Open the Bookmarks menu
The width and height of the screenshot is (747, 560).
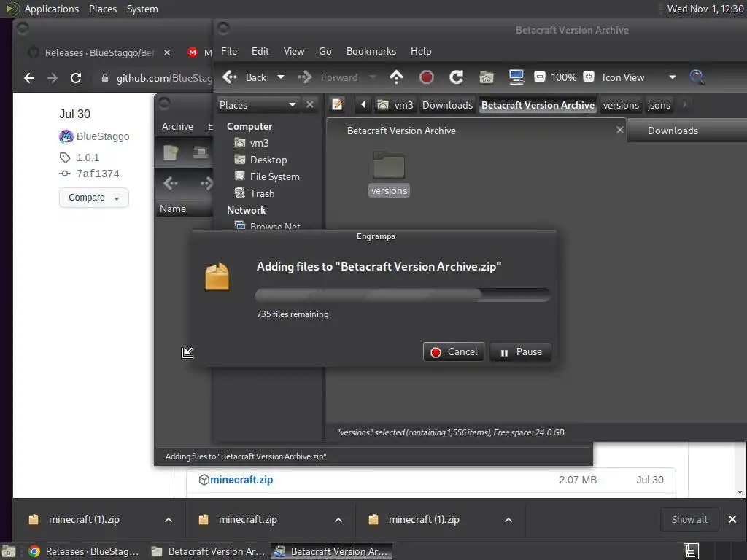pos(371,51)
